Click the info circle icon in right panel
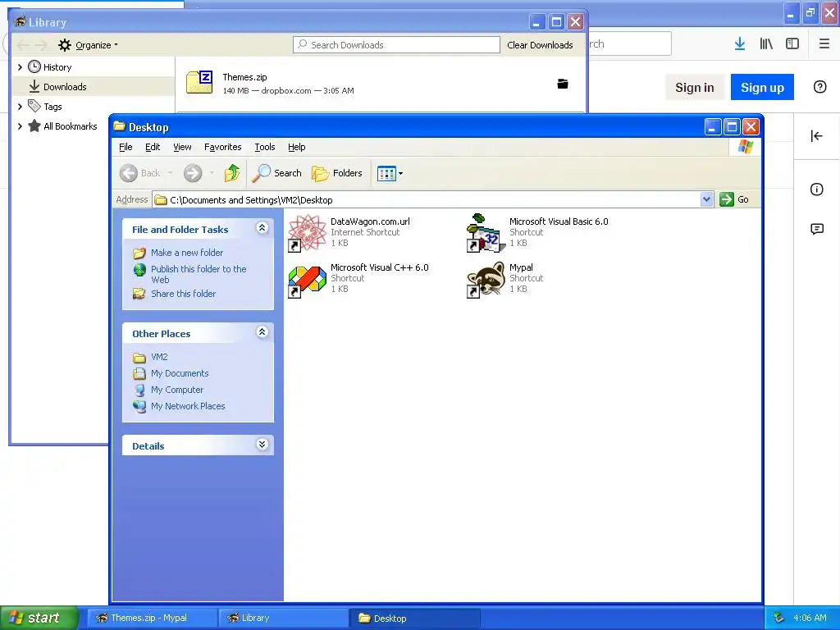The image size is (840, 630). point(816,189)
